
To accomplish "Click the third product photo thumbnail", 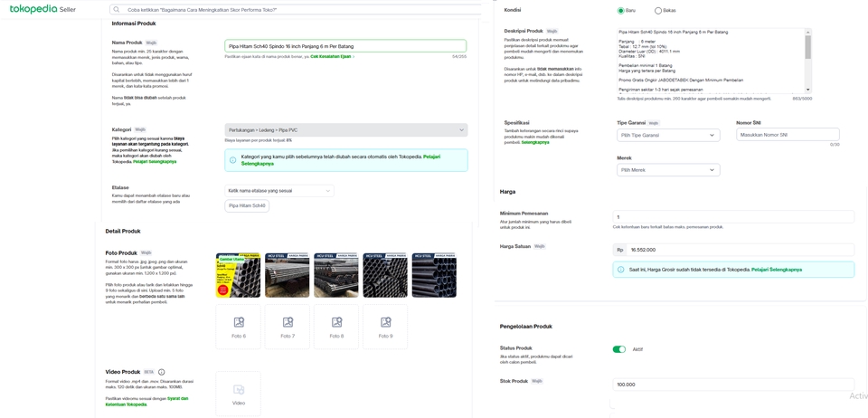I will pos(336,275).
